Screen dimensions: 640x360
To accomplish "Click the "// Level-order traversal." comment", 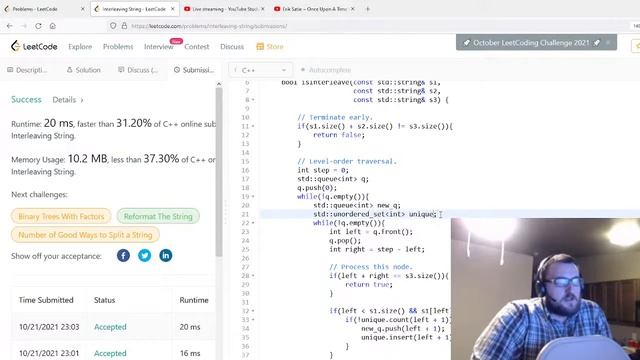I will [x=347, y=161].
